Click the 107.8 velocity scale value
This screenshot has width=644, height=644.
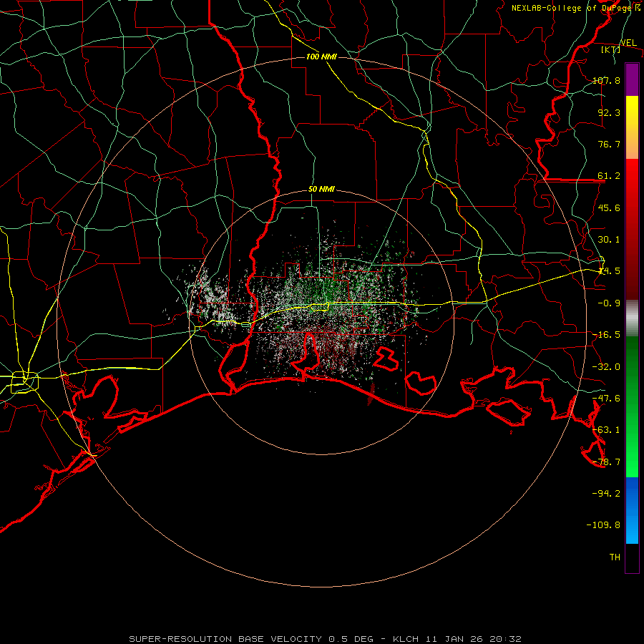[x=606, y=80]
